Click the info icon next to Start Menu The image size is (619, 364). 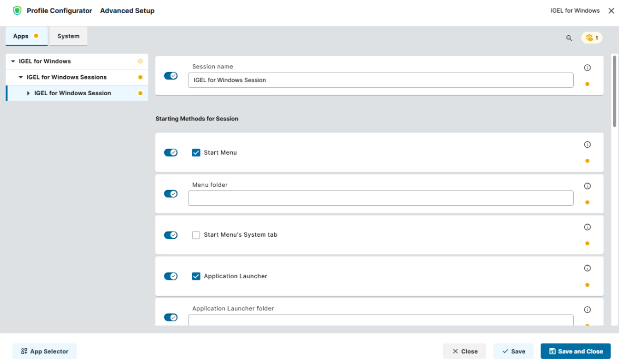tap(587, 144)
